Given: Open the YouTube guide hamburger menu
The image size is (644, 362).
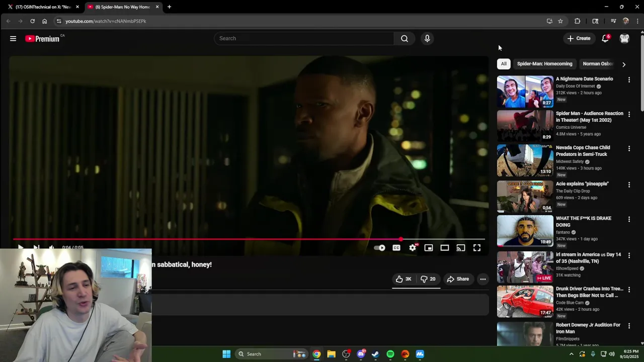Looking at the screenshot, I should (13, 38).
